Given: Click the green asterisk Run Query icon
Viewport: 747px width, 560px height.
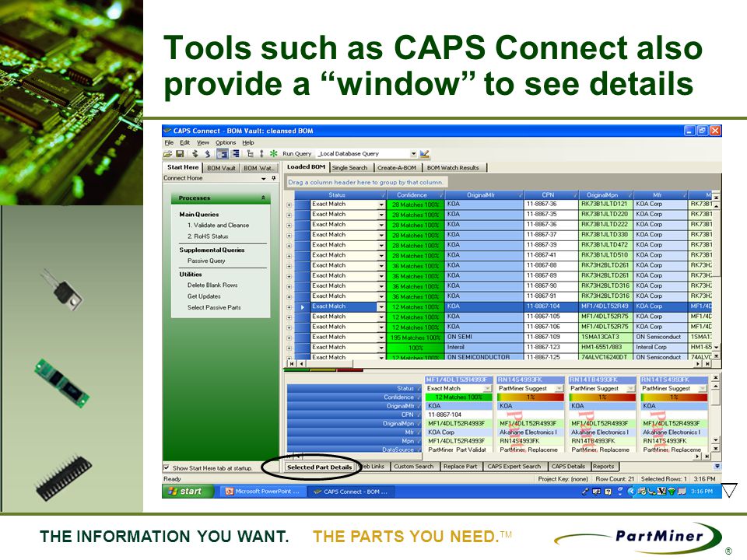Looking at the screenshot, I should [x=273, y=154].
